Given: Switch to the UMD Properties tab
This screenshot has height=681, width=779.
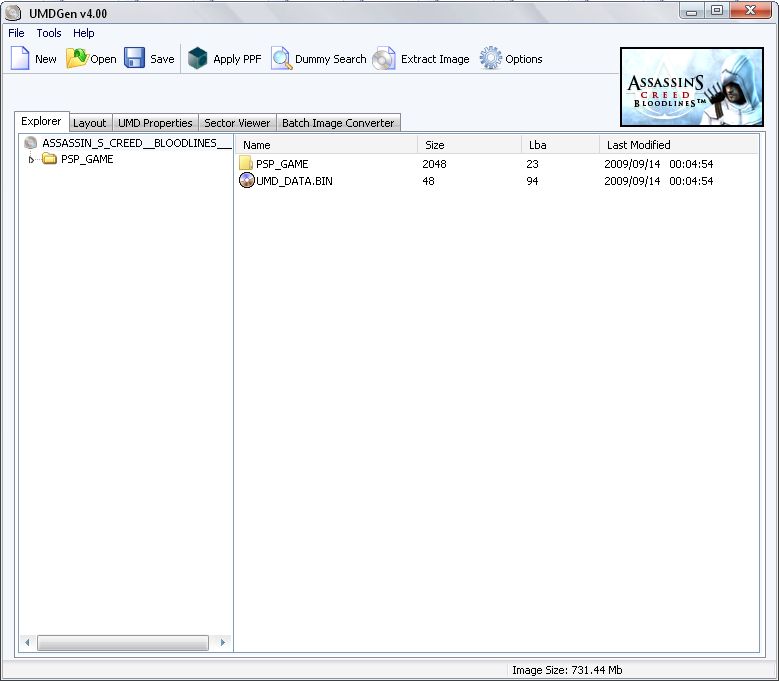Looking at the screenshot, I should 155,123.
